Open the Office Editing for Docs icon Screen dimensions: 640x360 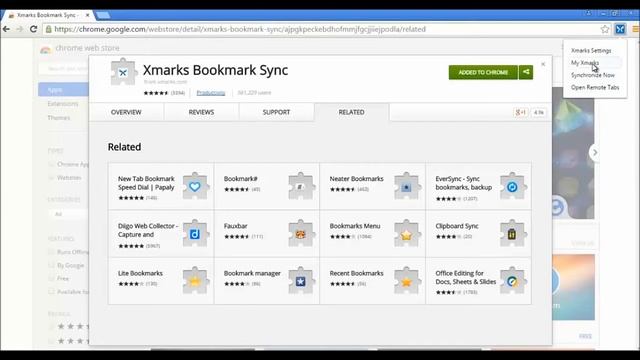tap(513, 281)
